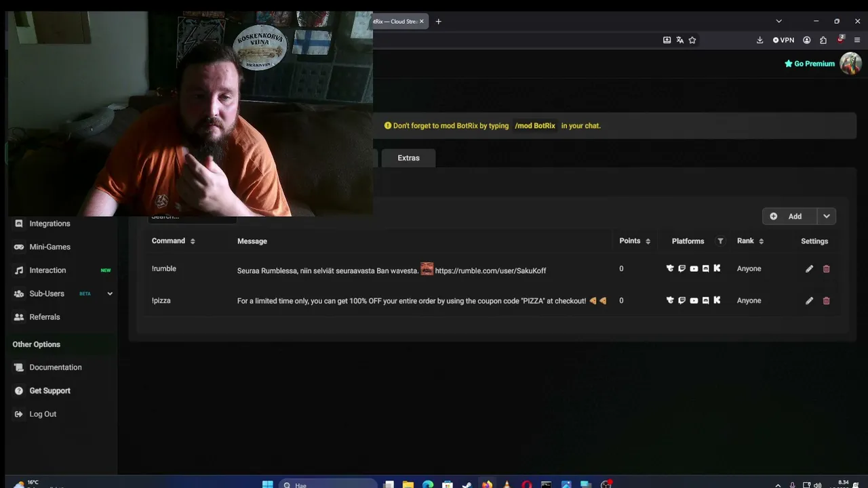Open the list-all-tabs chevron in the tab bar

[778, 22]
